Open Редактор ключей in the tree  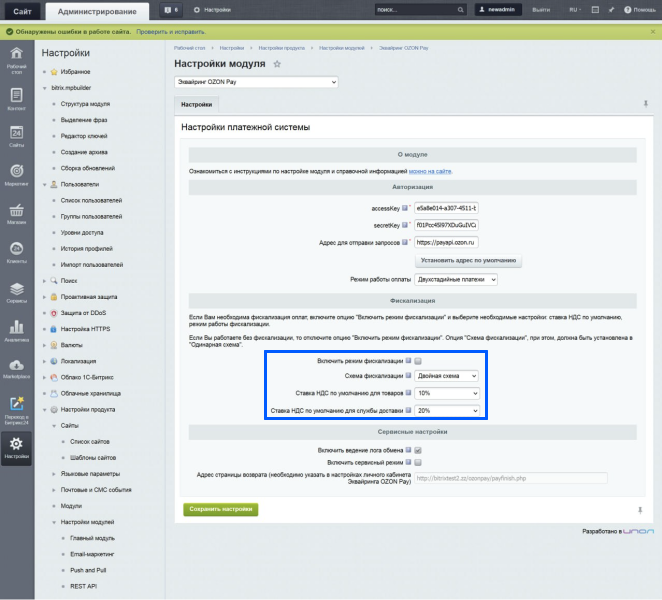click(84, 136)
